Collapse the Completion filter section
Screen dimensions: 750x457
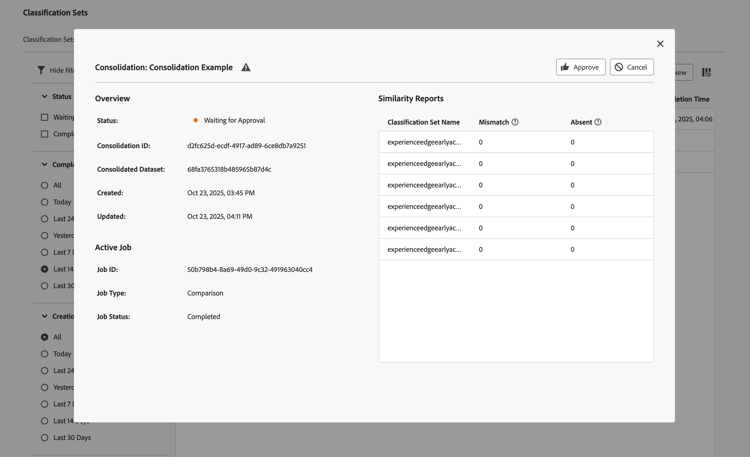[x=44, y=164]
